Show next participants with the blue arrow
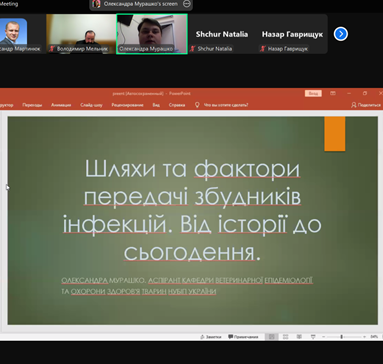The image size is (383, 364). pyautogui.click(x=341, y=34)
